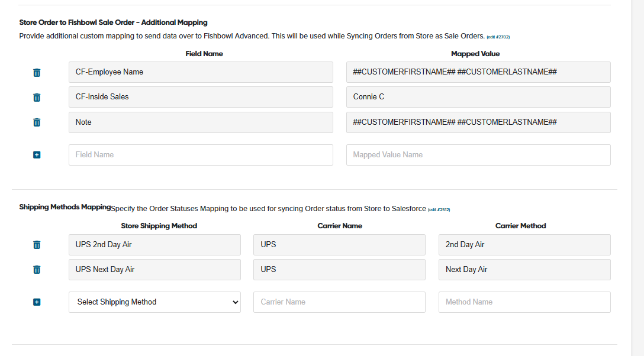Image resolution: width=644 pixels, height=356 pixels.
Task: Select the CF-Employee Name field box
Action: 201,72
